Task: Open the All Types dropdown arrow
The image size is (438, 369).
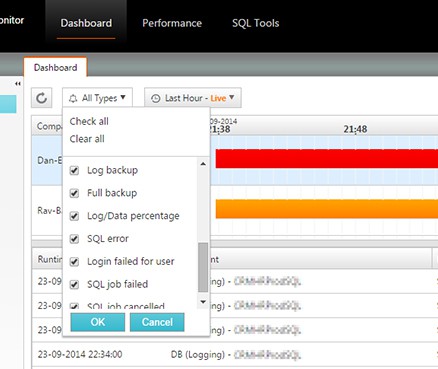Action: (123, 97)
